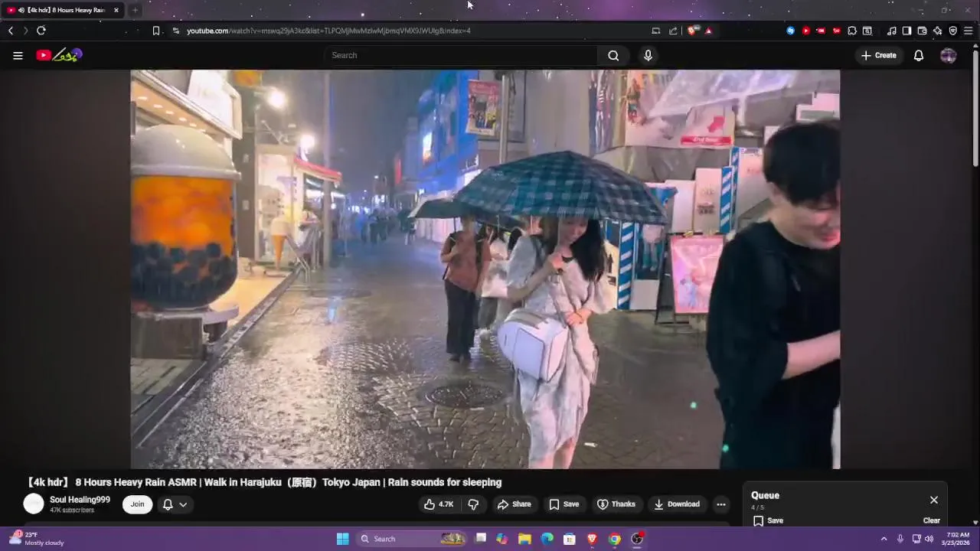Viewport: 980px width, 551px height.
Task: Save the queue as a playlist
Action: tap(768, 520)
